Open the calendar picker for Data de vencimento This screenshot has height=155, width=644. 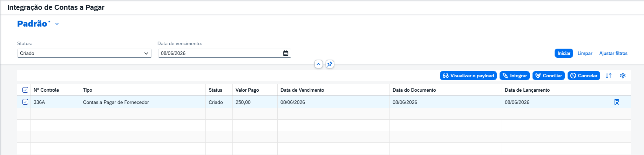tap(286, 53)
